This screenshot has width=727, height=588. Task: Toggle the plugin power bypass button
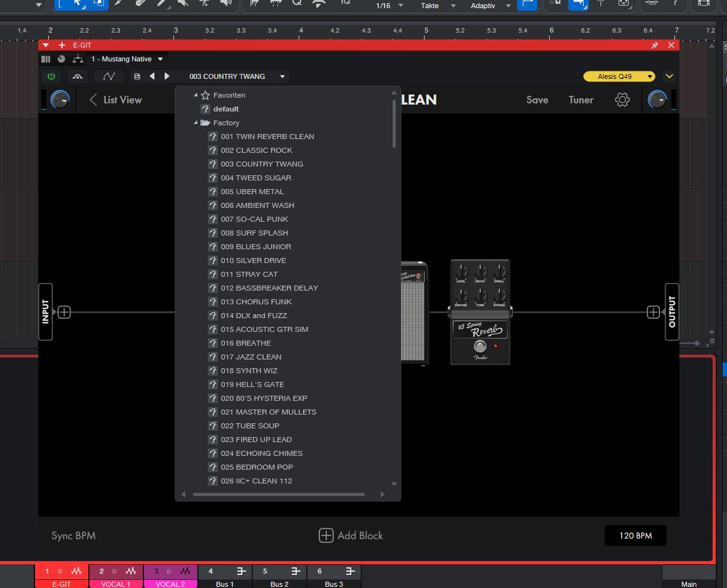[51, 76]
